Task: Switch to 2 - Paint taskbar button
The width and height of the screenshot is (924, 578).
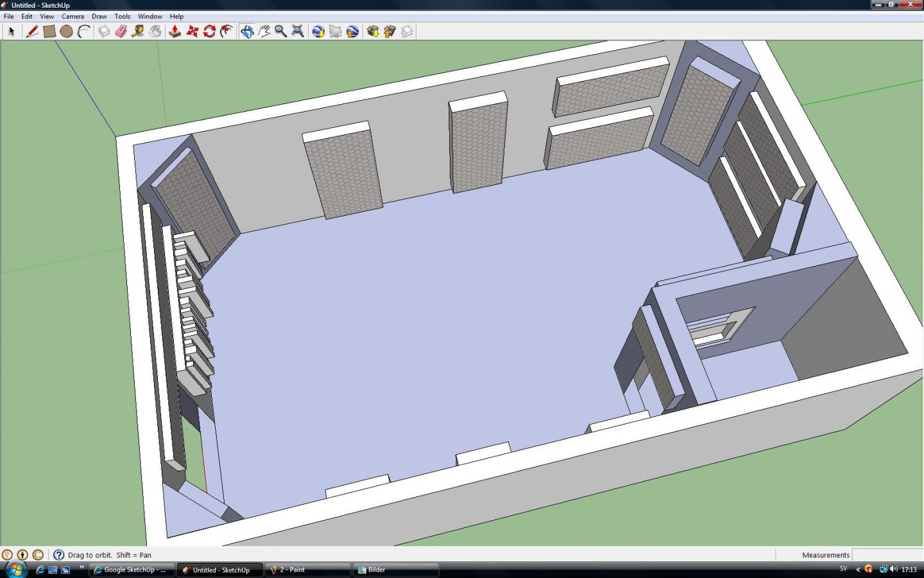Action: coord(308,570)
